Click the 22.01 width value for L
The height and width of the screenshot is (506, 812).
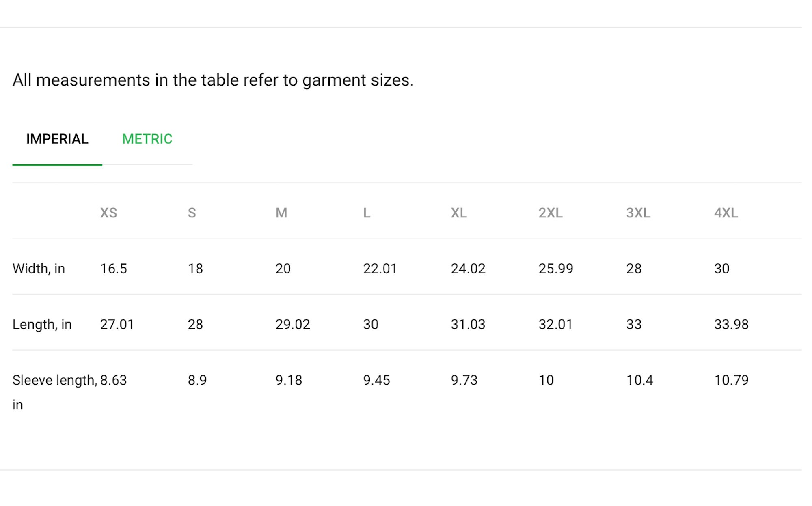(x=380, y=269)
